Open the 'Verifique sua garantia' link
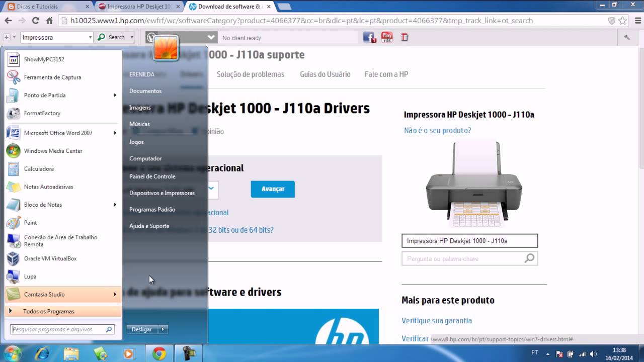Image resolution: width=644 pixels, height=362 pixels. (x=437, y=320)
